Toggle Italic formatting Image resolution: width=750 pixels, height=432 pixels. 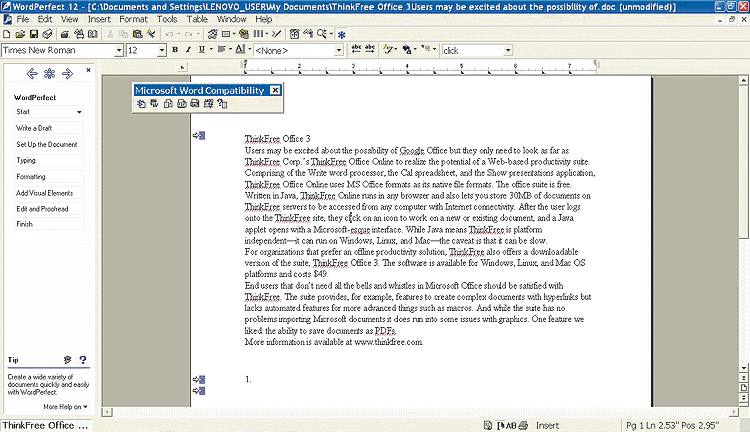point(188,50)
